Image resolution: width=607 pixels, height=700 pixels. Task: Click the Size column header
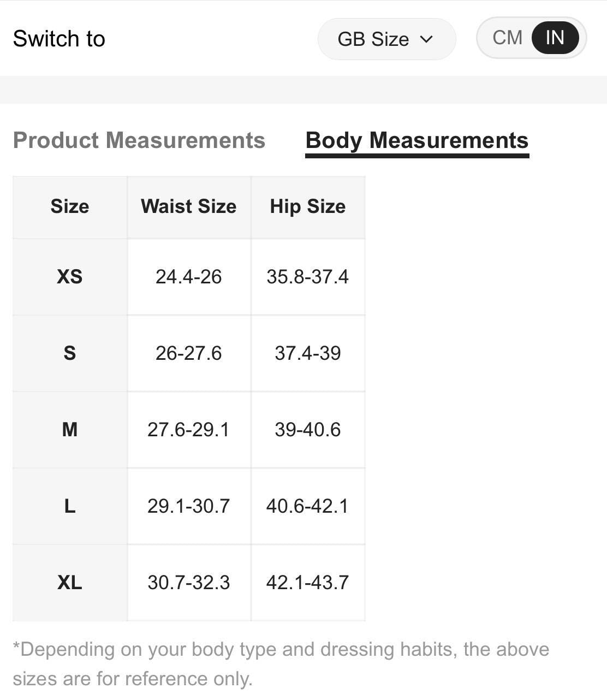[x=70, y=206]
